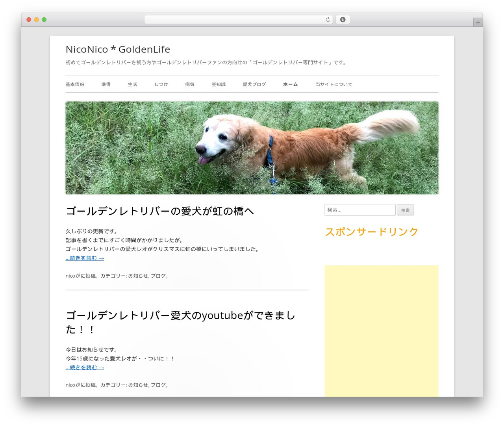This screenshot has height=427, width=504.
Task: Select the スポンサードリンク sidebar heading
Action: click(371, 232)
